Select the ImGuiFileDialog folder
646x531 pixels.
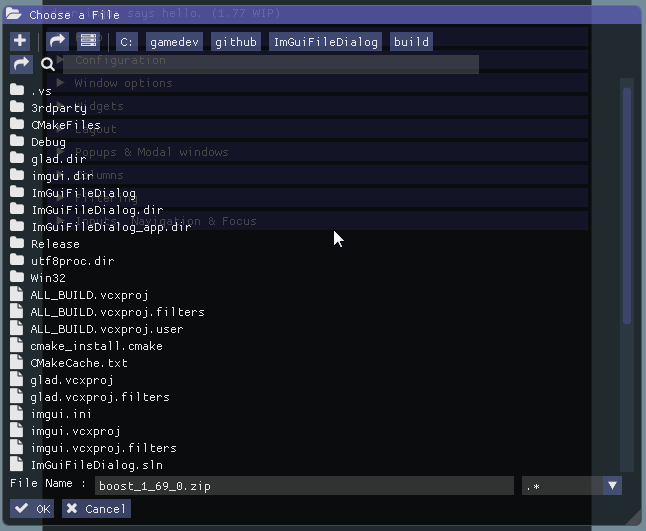click(x=84, y=192)
